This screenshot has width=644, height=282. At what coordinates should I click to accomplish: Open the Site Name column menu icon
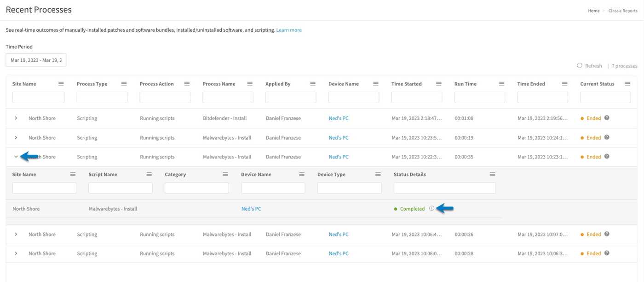point(61,84)
